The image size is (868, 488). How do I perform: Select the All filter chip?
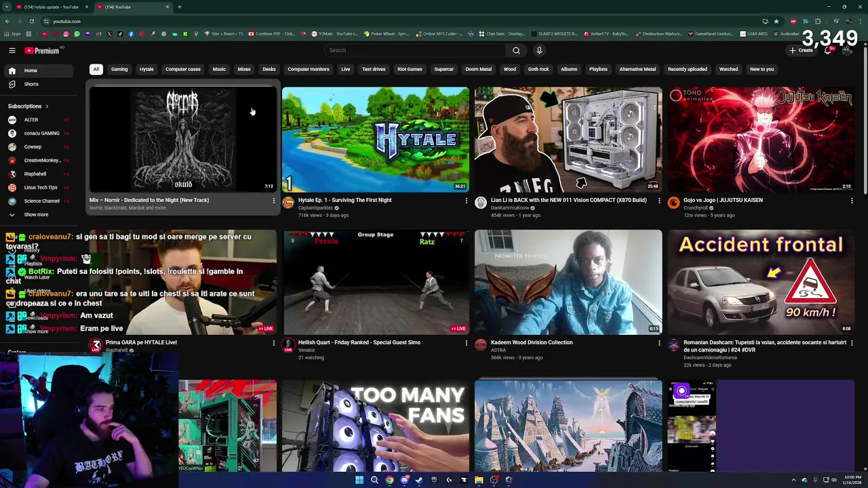(96, 69)
